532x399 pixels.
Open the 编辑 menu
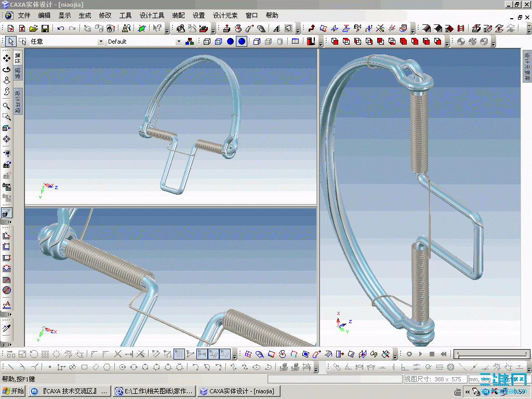[x=44, y=15]
